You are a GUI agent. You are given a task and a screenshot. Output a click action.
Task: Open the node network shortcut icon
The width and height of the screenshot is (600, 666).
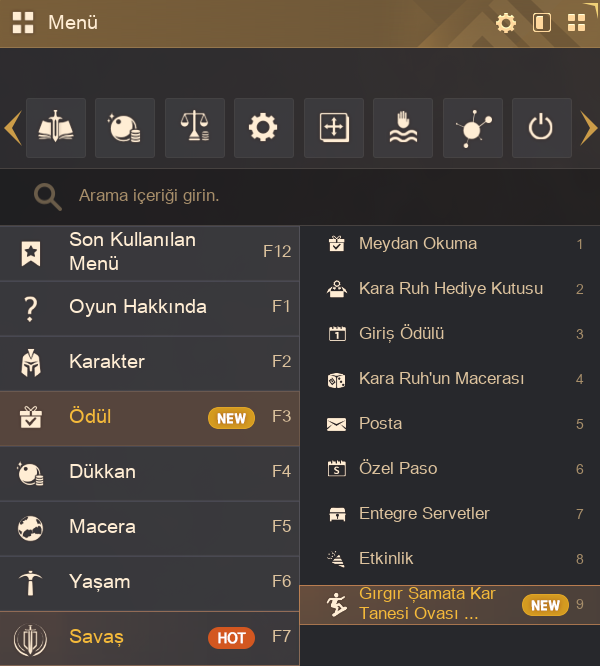coord(473,128)
